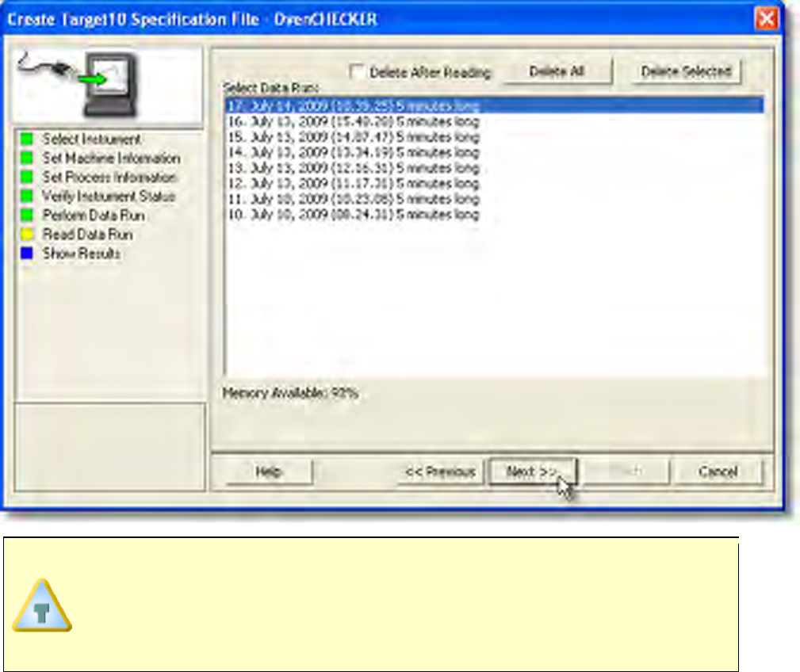Click the green square beside Perform Data Run
The width and height of the screenshot is (800, 672).
pos(26,215)
